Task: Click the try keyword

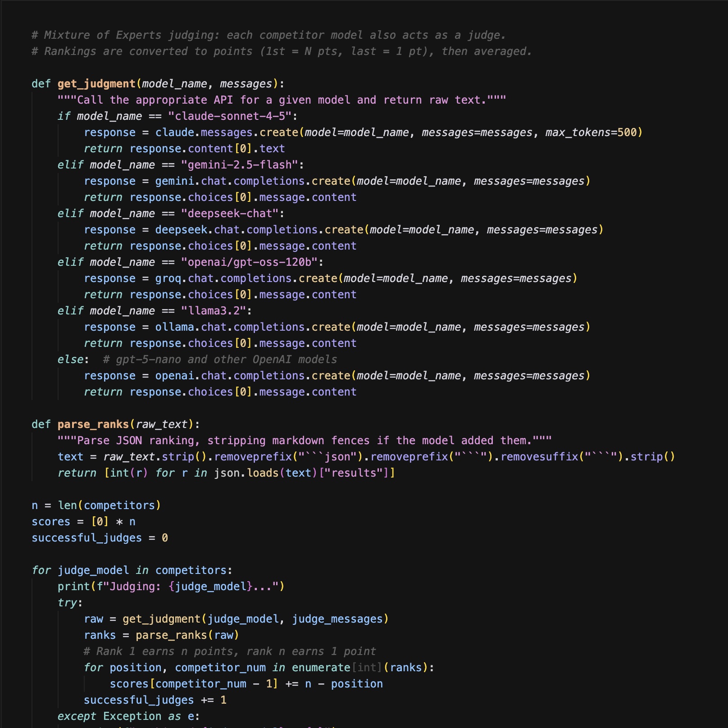Action: click(68, 603)
